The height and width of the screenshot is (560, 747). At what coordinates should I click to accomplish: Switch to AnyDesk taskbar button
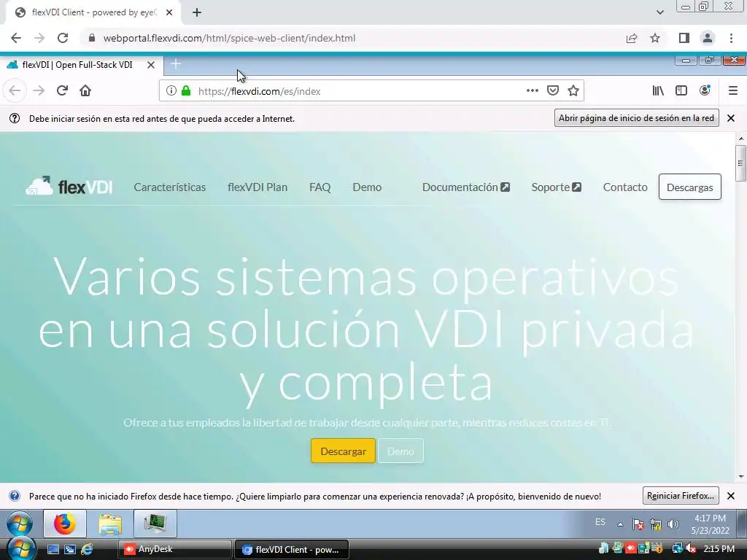[x=174, y=549]
